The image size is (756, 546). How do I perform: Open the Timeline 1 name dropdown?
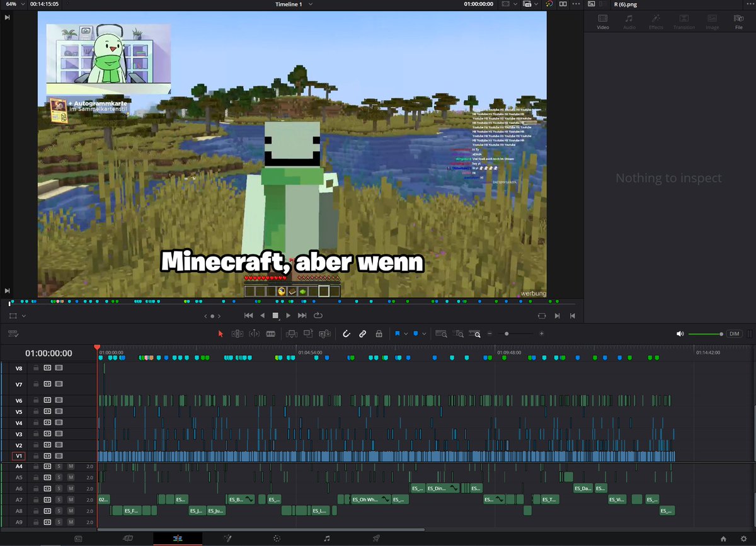pyautogui.click(x=294, y=4)
